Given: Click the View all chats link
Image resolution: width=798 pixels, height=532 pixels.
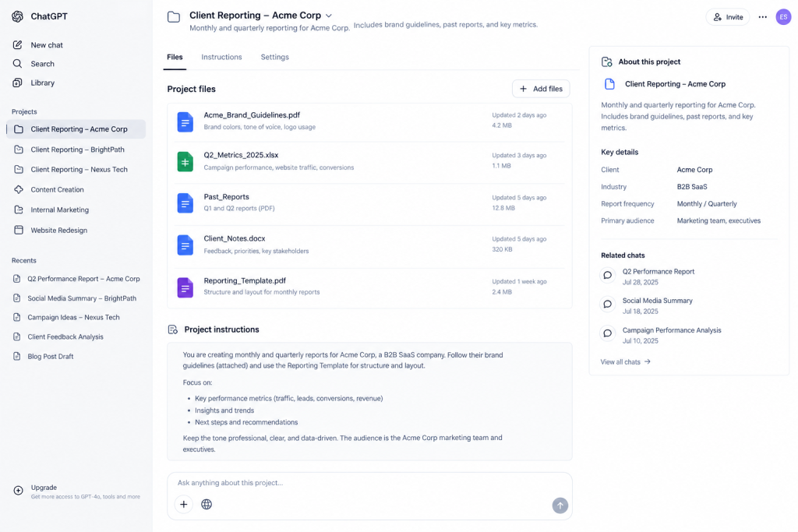Looking at the screenshot, I should pyautogui.click(x=626, y=362).
